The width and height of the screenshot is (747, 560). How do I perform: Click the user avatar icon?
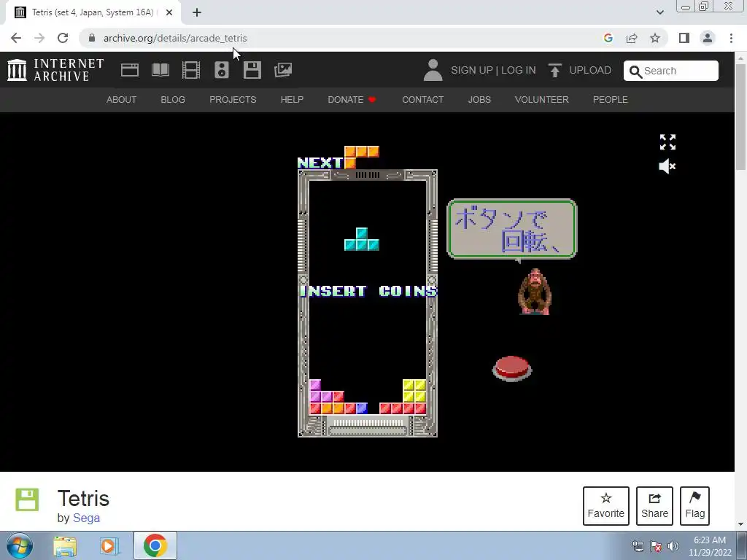click(433, 70)
